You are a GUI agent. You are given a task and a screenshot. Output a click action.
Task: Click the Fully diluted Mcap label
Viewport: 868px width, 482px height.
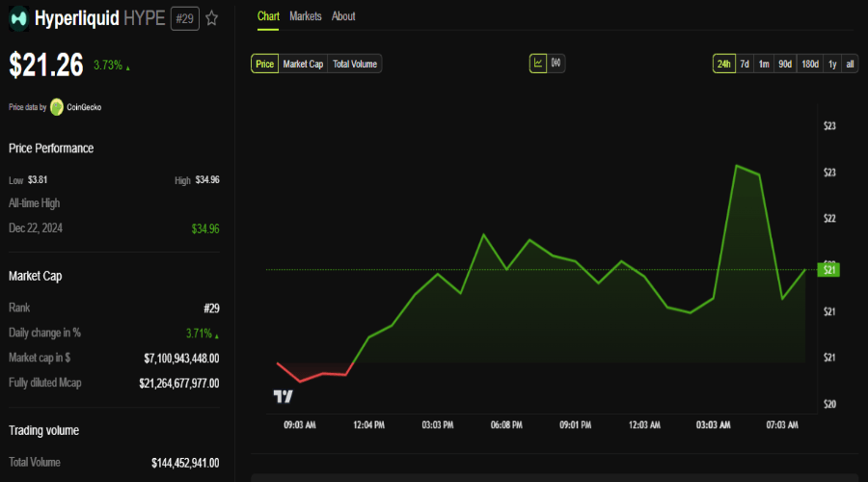(44, 383)
